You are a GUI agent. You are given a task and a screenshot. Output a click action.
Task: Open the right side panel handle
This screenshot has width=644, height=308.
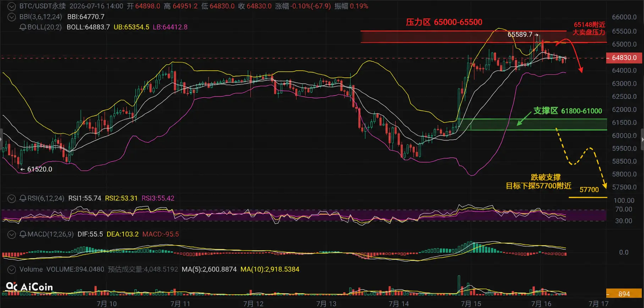tap(642, 140)
